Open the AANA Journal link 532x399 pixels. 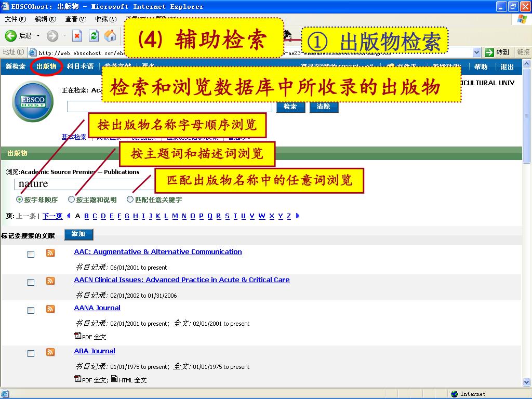97,308
